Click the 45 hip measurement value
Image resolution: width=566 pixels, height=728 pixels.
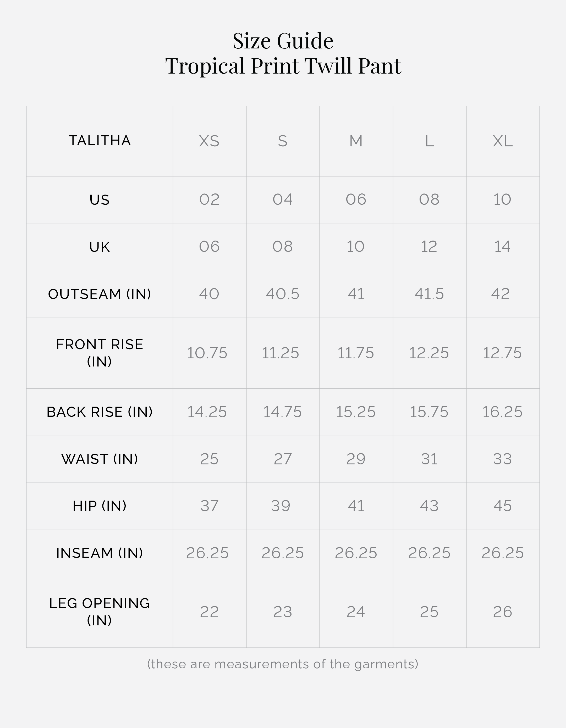(502, 506)
